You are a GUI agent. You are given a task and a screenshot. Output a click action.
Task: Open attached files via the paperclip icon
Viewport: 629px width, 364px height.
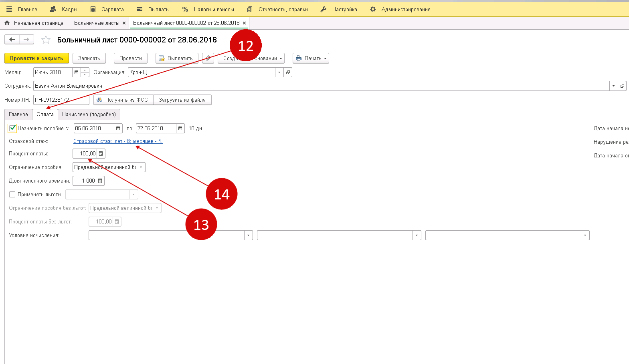208,58
